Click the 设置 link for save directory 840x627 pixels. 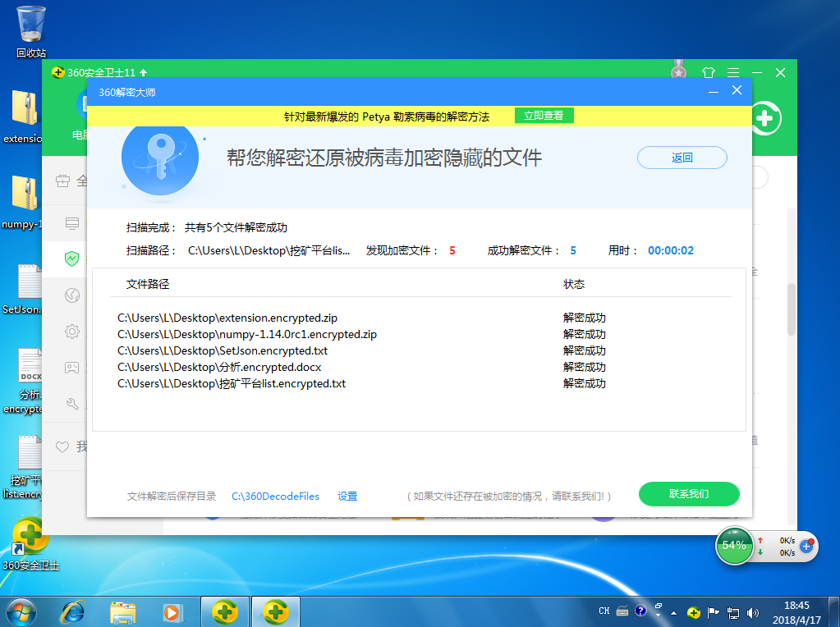pyautogui.click(x=347, y=497)
